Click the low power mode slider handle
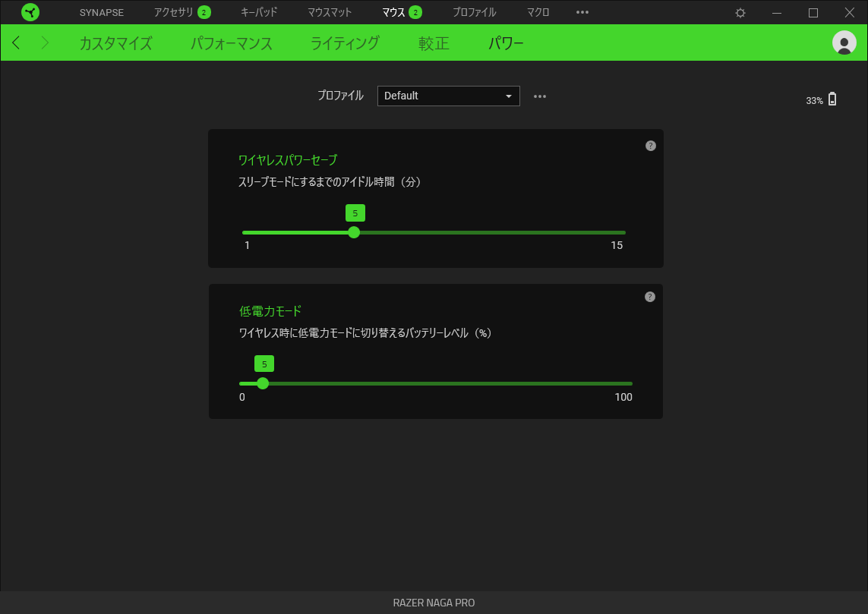Screen dimensions: 868x614 click(263, 383)
